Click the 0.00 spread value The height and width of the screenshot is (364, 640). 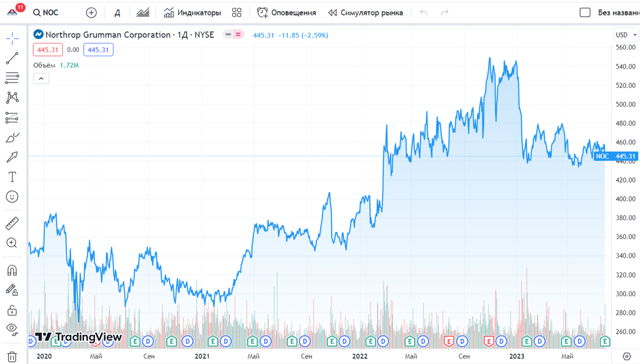[73, 50]
